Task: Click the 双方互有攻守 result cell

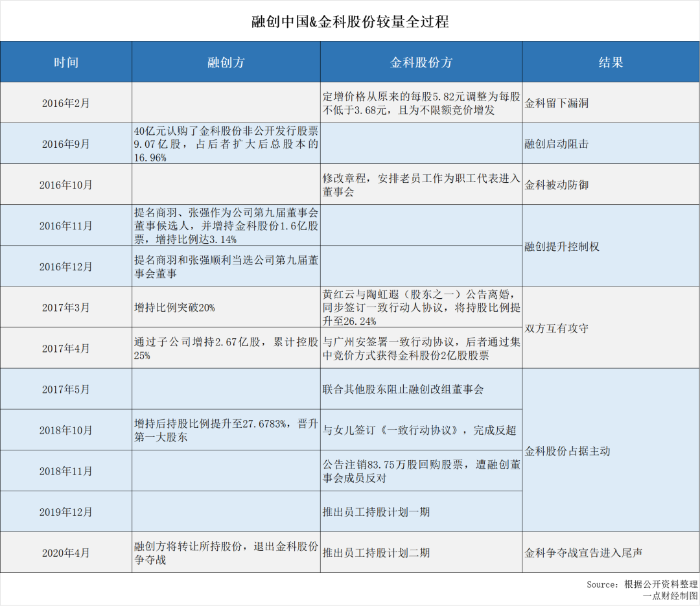Action: click(557, 328)
